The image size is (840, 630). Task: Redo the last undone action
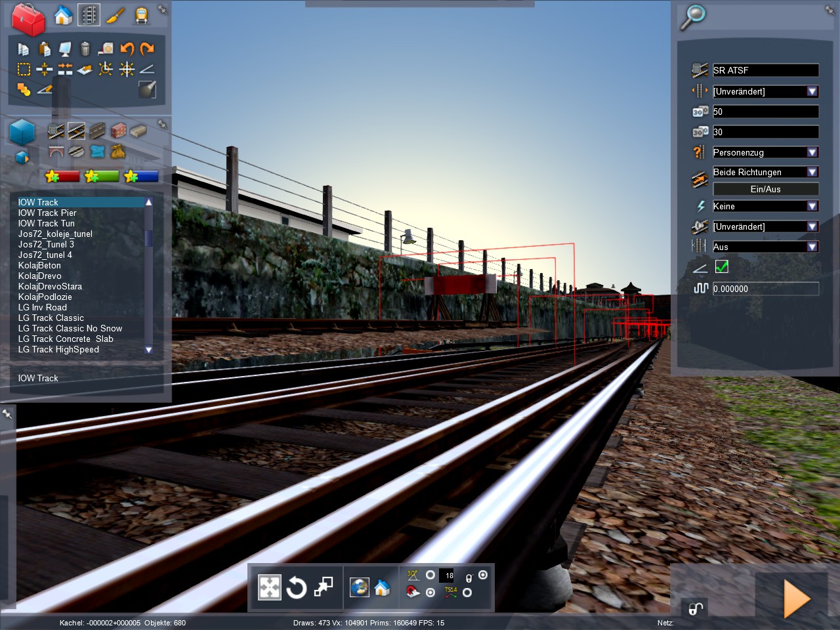147,49
